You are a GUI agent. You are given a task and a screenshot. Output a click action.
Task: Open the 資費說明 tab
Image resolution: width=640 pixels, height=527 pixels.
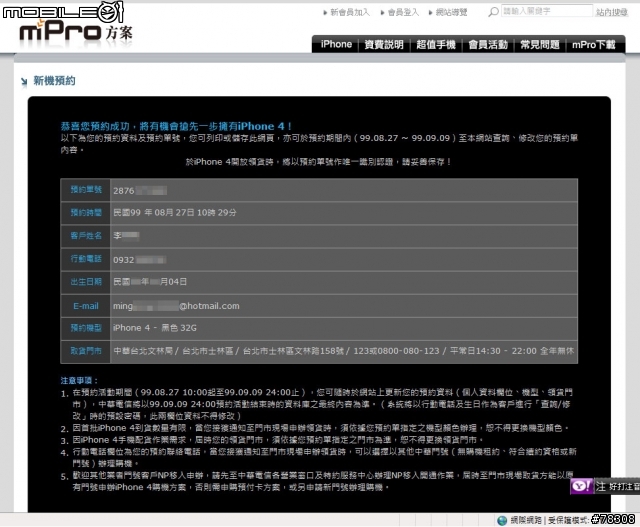tap(384, 44)
